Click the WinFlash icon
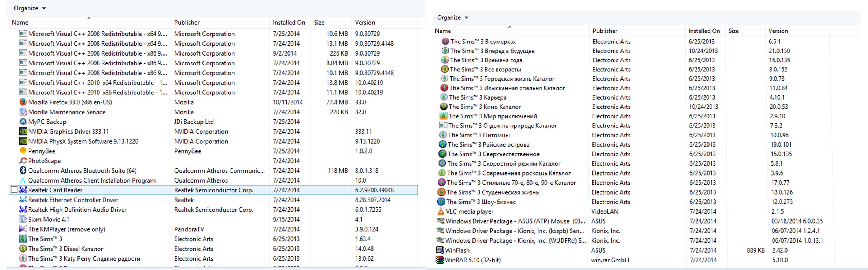This screenshot has width=868, height=270. 440,250
